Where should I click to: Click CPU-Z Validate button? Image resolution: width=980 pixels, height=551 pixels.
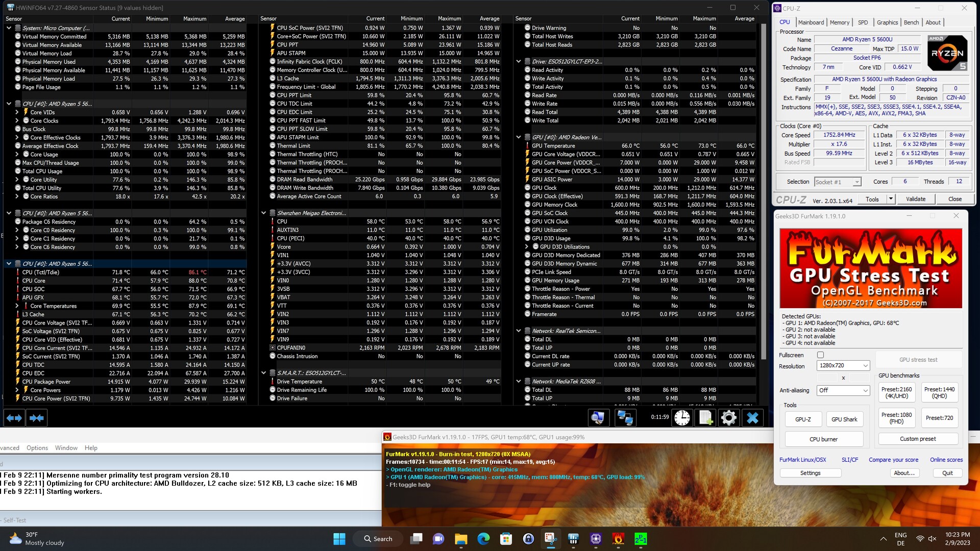(x=915, y=199)
